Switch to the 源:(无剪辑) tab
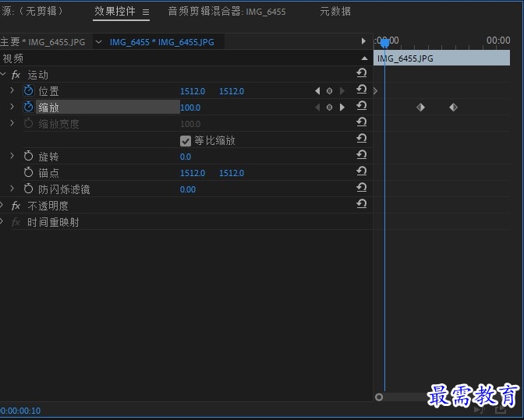The width and height of the screenshot is (524, 420). [x=32, y=12]
